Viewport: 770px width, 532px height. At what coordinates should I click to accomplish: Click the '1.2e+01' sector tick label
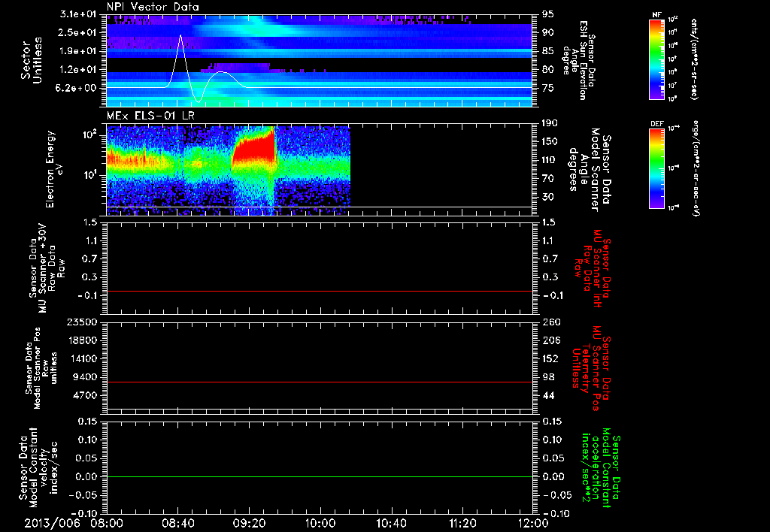click(77, 70)
